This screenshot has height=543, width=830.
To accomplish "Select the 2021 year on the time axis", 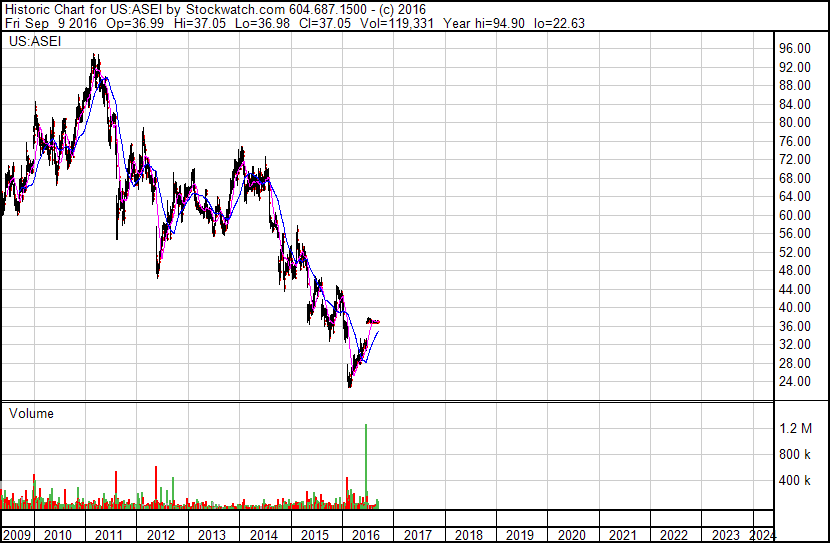I will (623, 535).
